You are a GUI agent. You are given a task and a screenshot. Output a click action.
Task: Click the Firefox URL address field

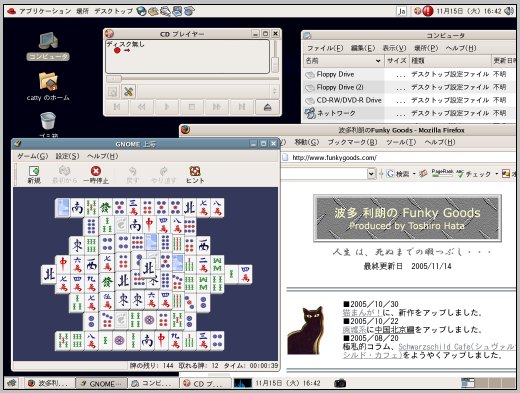(x=397, y=158)
